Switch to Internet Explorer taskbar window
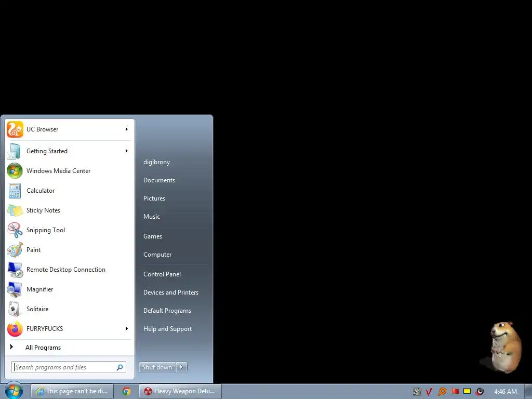Image resolution: width=532 pixels, height=399 pixels. [x=72, y=391]
